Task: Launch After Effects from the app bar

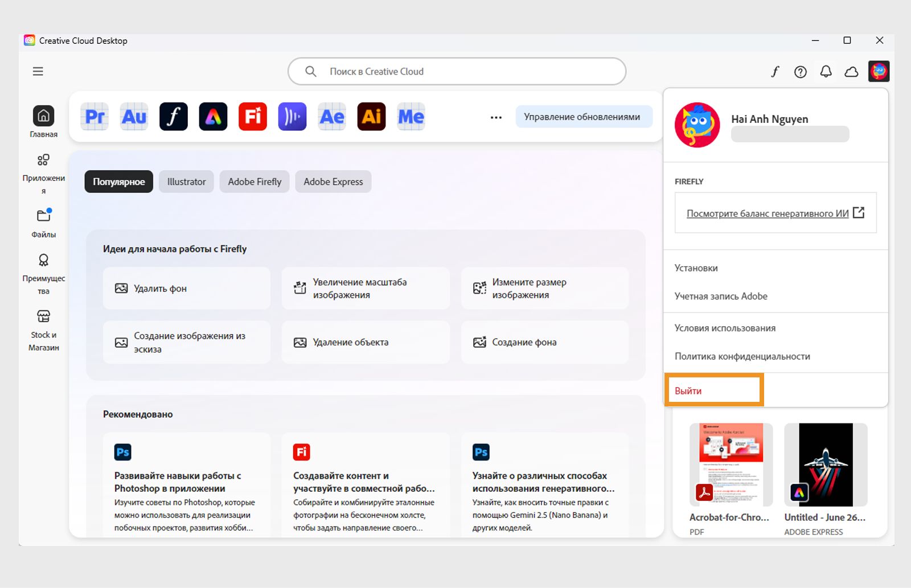Action: click(332, 117)
